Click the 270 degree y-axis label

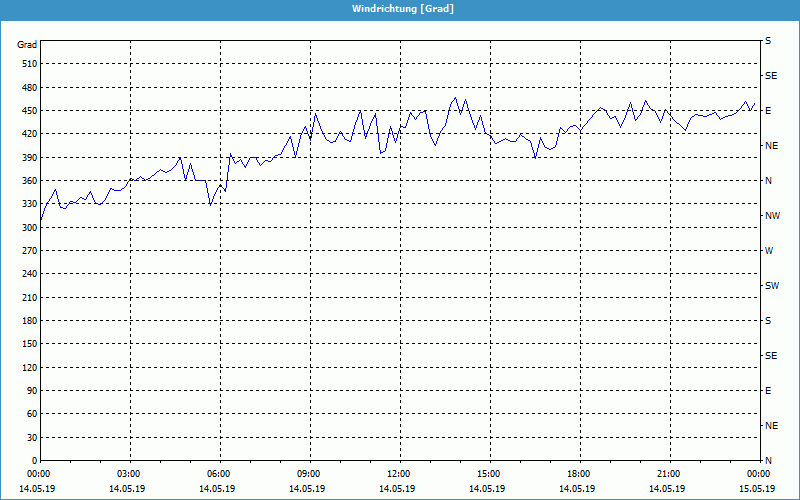pyautogui.click(x=27, y=251)
